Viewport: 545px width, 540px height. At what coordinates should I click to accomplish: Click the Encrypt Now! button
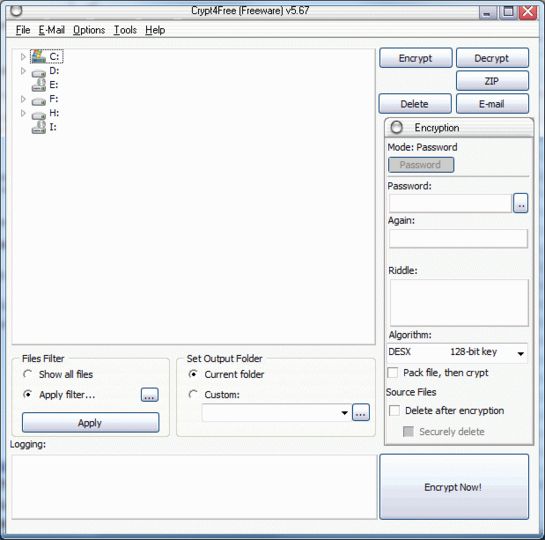point(454,487)
